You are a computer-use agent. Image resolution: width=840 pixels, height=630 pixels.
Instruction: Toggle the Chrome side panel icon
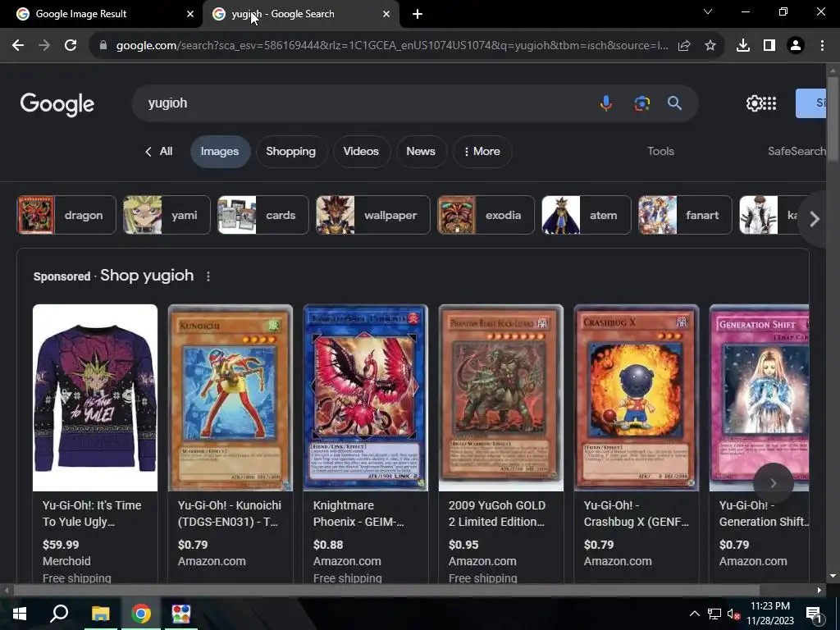769,46
